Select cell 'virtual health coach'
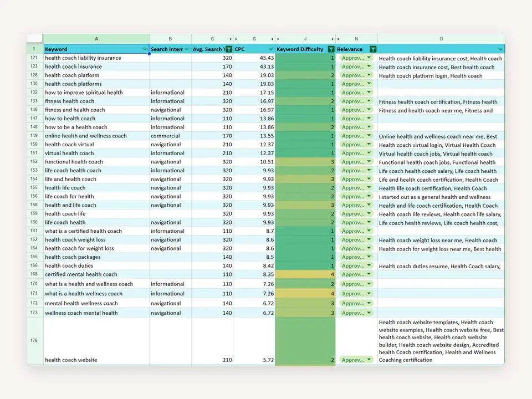This screenshot has width=532, height=399. tap(96, 153)
